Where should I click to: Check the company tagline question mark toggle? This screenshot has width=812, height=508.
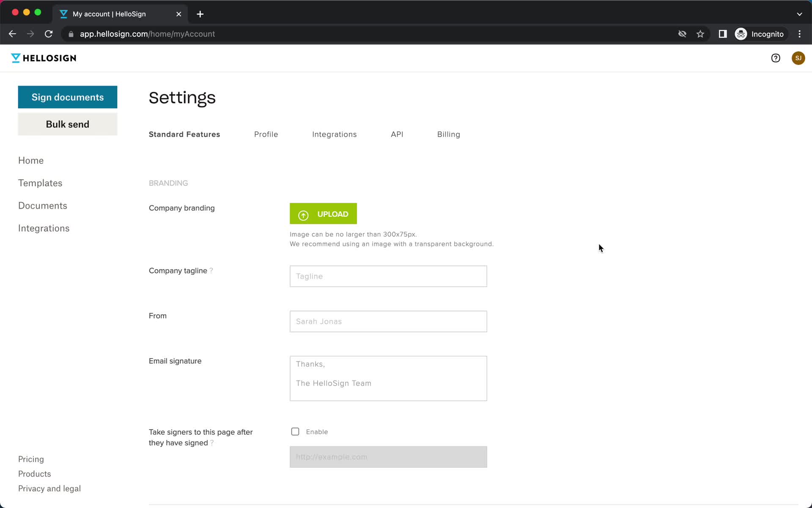click(211, 271)
